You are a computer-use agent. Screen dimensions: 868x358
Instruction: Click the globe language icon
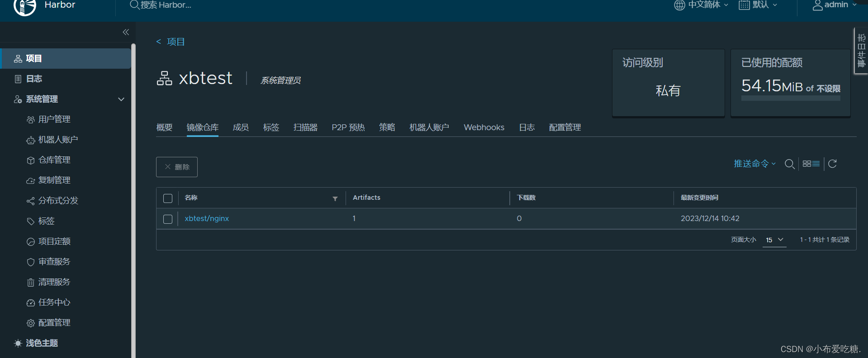tap(679, 5)
